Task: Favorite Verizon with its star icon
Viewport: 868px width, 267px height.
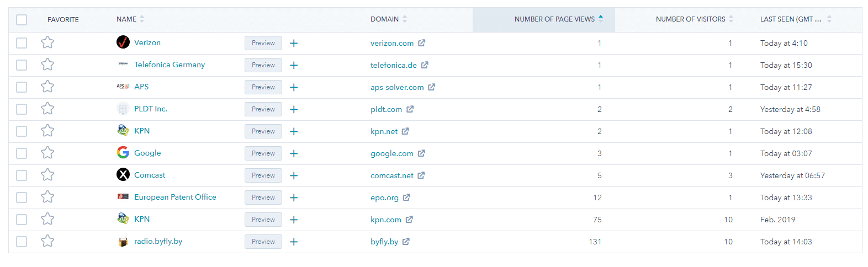Action: point(47,42)
